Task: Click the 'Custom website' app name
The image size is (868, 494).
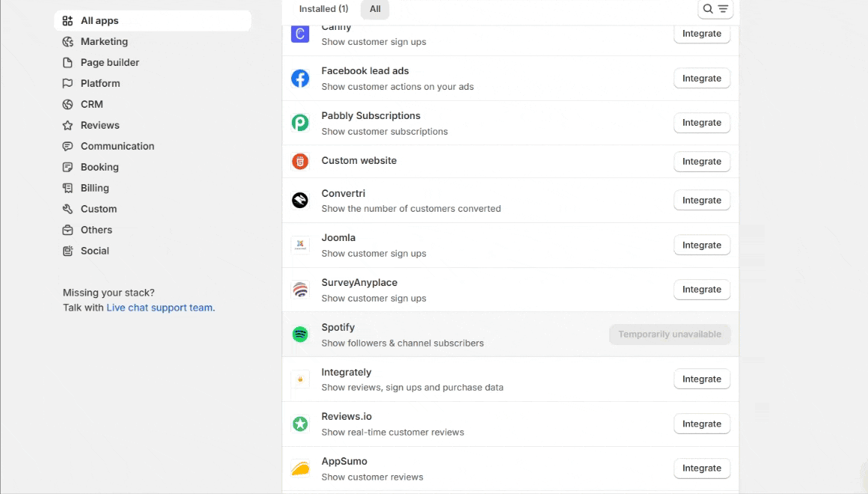Action: coord(358,161)
